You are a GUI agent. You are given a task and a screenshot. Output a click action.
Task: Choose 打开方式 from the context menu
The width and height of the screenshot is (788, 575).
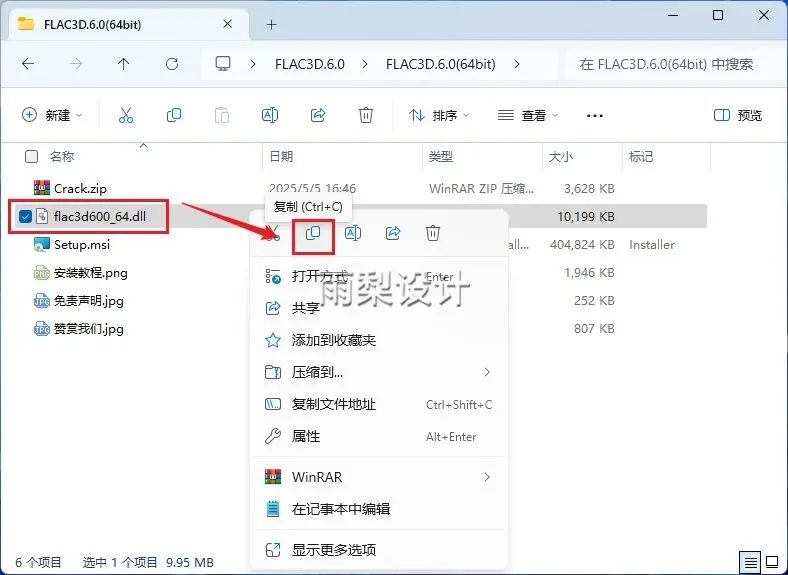click(x=379, y=276)
